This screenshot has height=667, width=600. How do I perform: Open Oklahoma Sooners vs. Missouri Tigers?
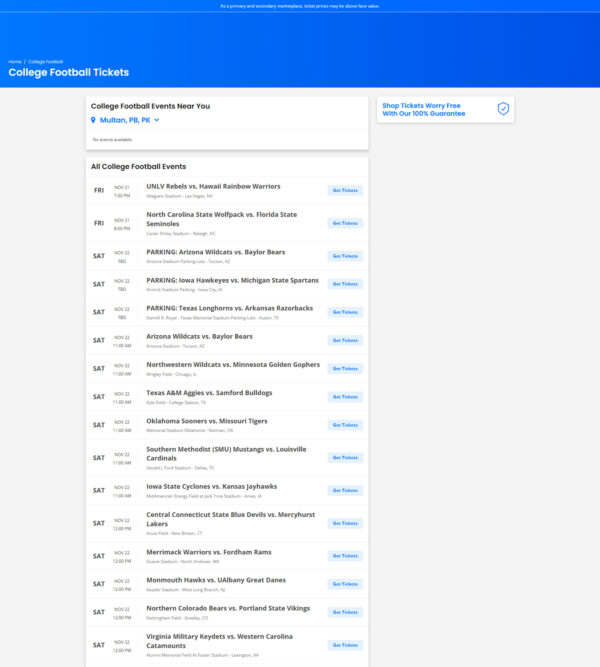click(207, 421)
